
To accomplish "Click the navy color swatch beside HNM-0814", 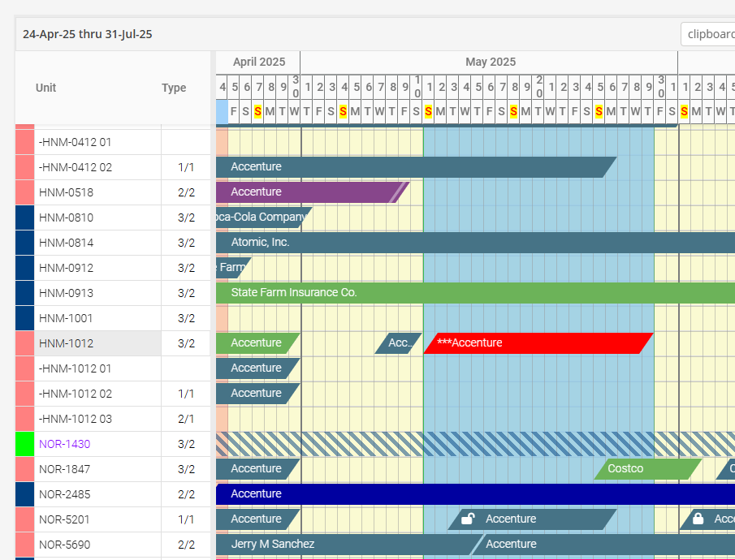I will [x=24, y=243].
